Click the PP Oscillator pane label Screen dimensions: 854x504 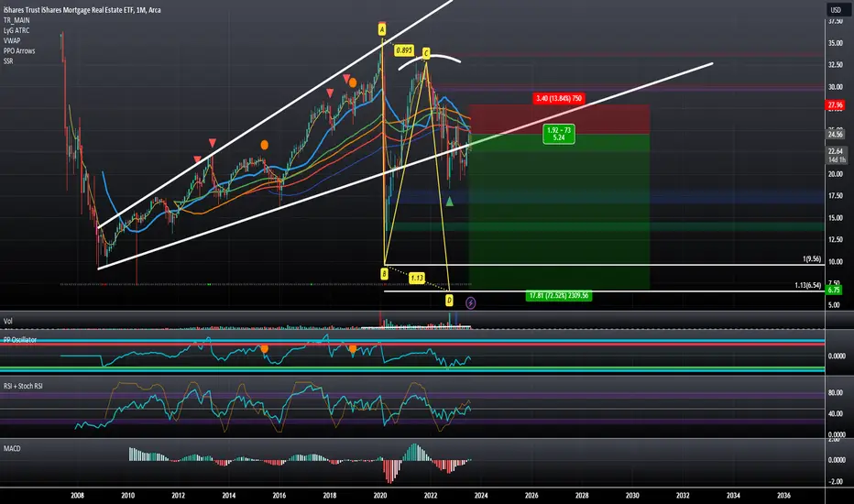(x=20, y=339)
